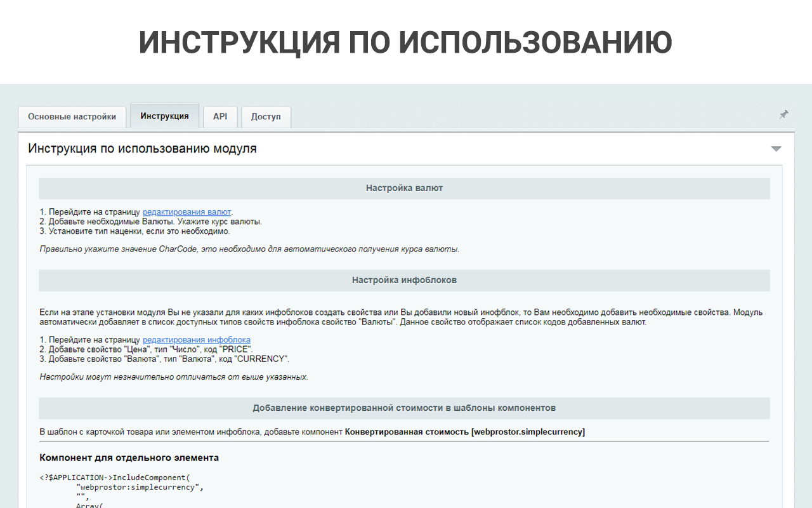Click the large ИНСТРУКЦИЯ ПО ИСПОЛЬЗОВАНИЮ banner heading
The height and width of the screenshot is (508, 812).
coord(405,43)
